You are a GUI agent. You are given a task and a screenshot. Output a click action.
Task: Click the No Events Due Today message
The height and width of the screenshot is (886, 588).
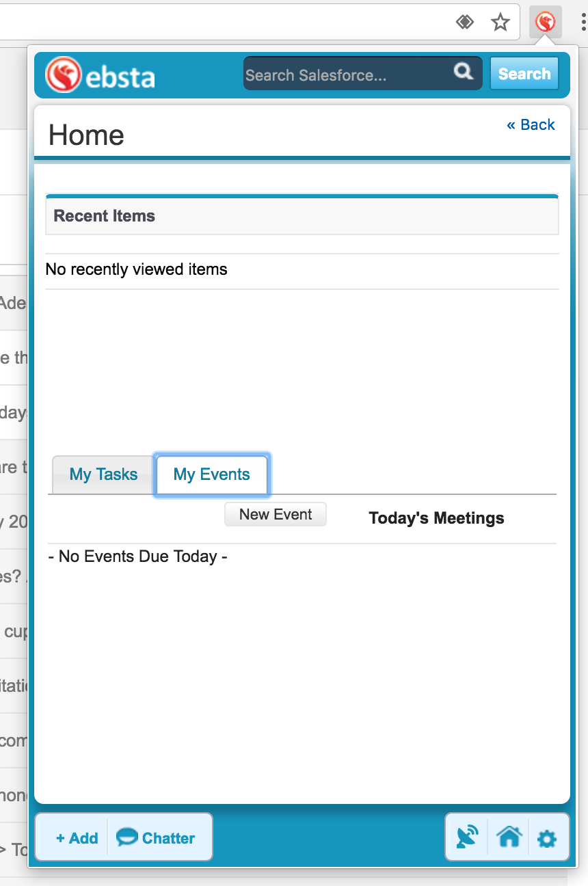pyautogui.click(x=138, y=556)
